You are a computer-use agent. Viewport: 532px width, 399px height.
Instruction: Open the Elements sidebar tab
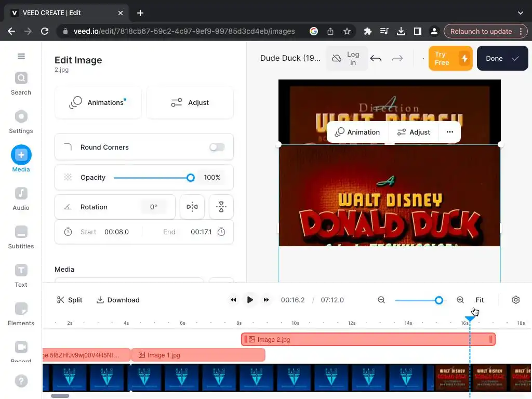tap(21, 314)
